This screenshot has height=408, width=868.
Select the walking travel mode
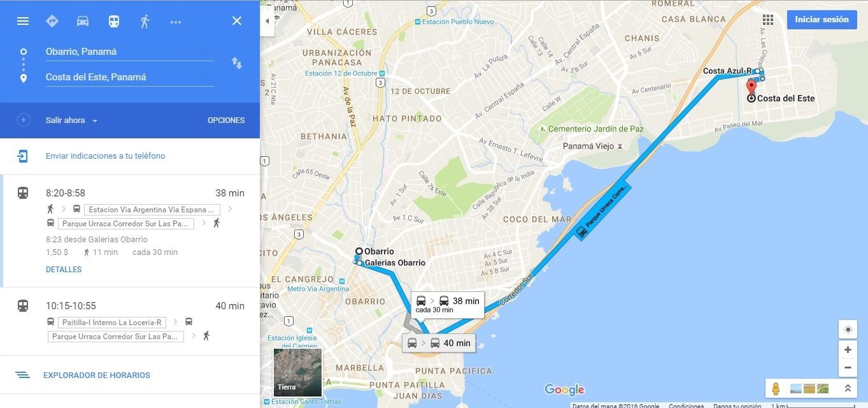point(145,21)
